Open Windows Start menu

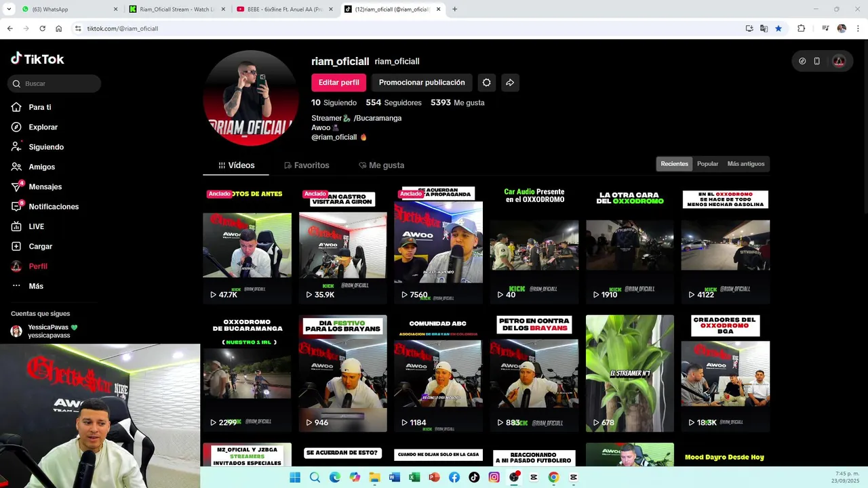coord(295,477)
